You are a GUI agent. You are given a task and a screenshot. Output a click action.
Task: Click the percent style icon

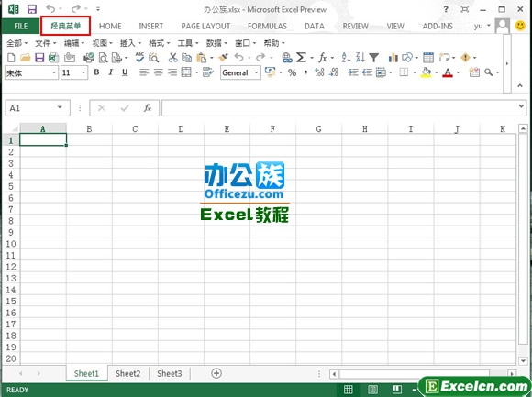pyautogui.click(x=292, y=72)
